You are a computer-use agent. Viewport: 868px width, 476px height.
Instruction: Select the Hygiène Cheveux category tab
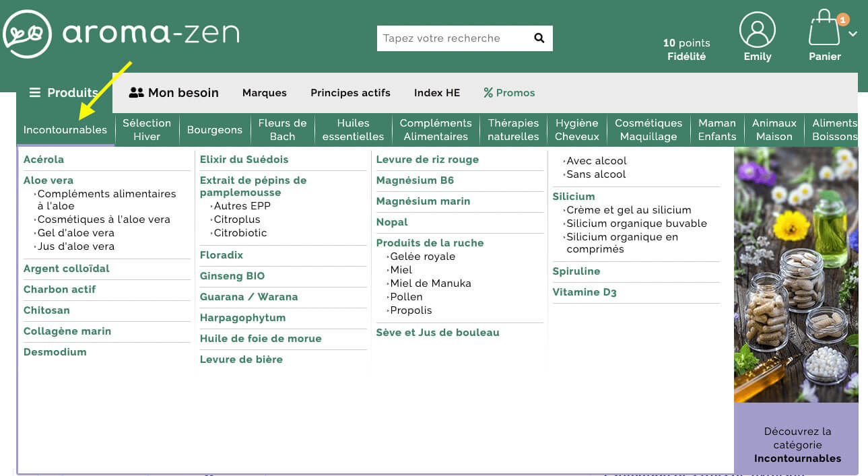[577, 130]
